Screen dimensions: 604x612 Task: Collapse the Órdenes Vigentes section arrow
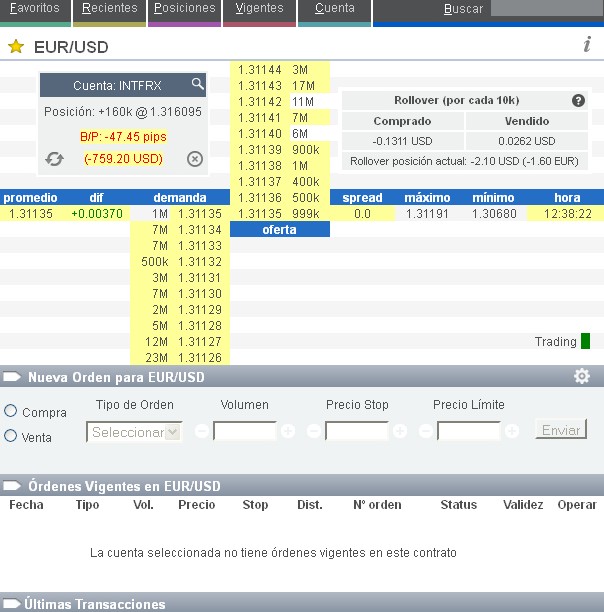12,486
